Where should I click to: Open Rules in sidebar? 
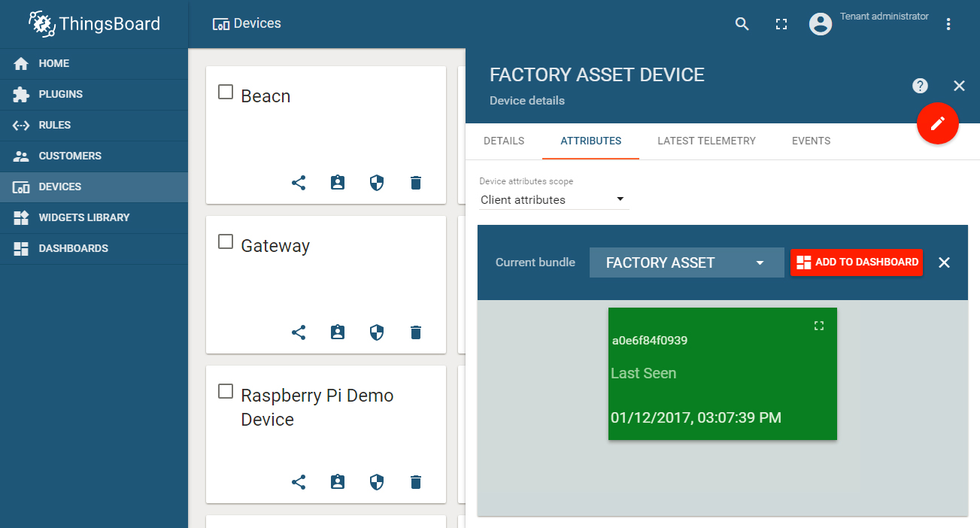94,126
